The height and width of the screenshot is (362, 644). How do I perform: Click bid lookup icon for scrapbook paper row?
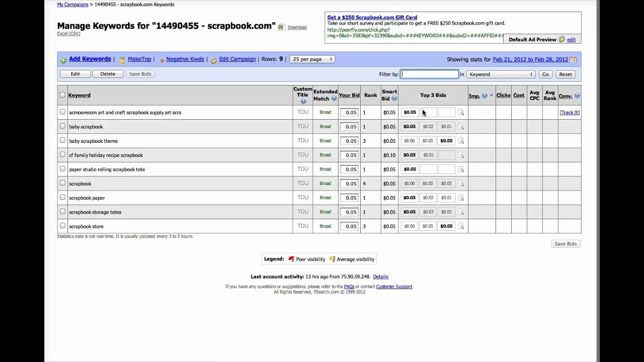pos(461,198)
